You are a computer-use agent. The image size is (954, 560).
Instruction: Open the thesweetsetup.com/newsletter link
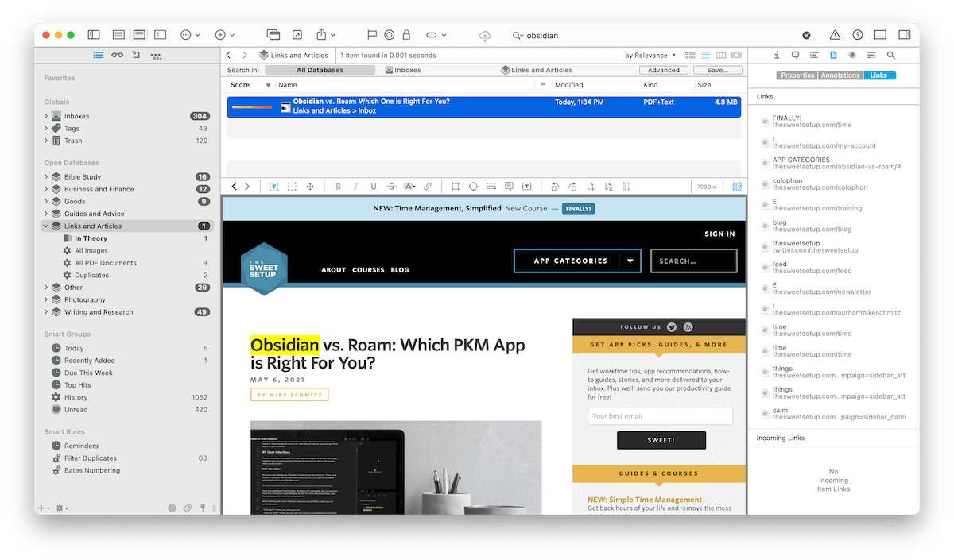pyautogui.click(x=822, y=292)
